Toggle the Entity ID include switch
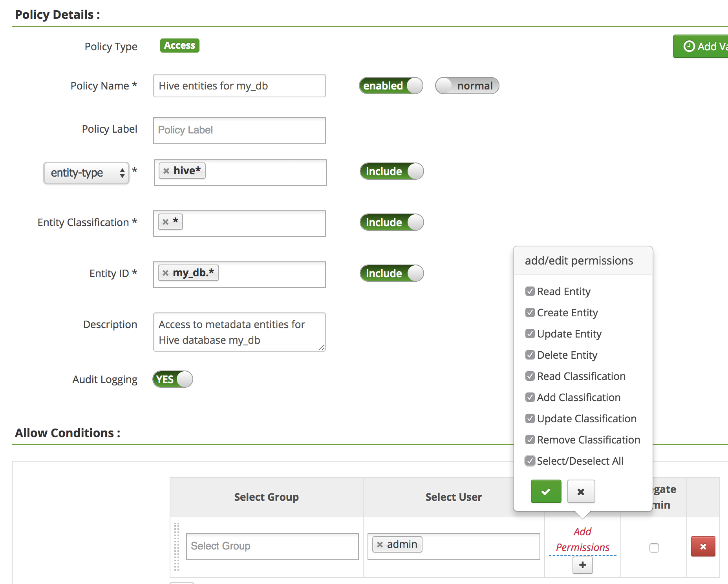The image size is (728, 584). (391, 273)
